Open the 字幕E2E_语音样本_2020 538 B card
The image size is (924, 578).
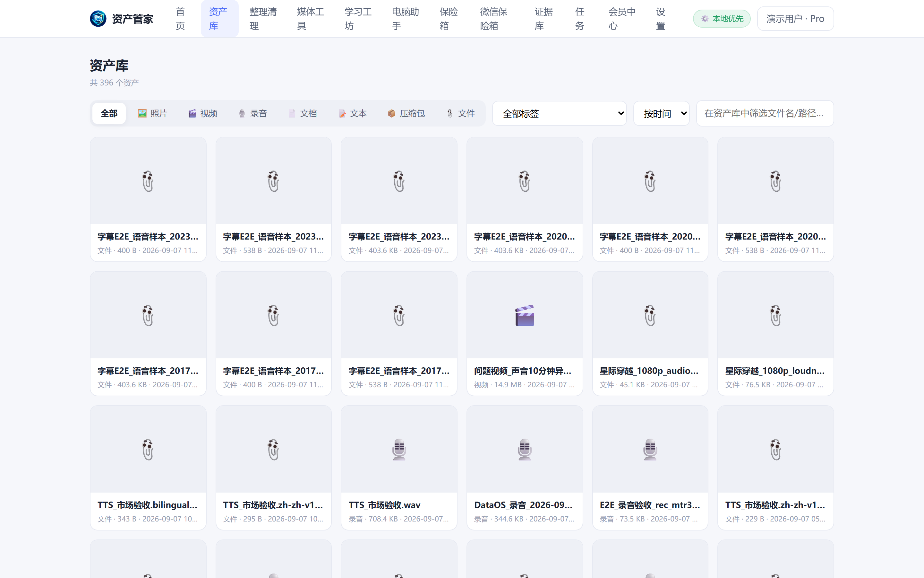775,199
